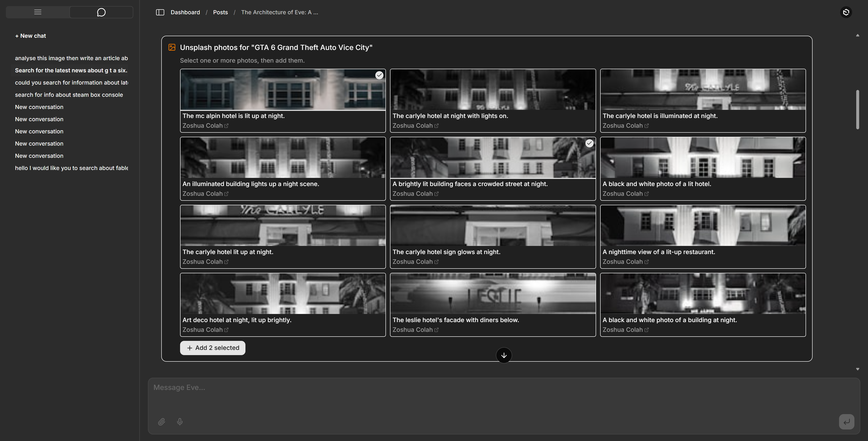Select 'The carlyle hotel sign glows at night' photo

(x=493, y=237)
